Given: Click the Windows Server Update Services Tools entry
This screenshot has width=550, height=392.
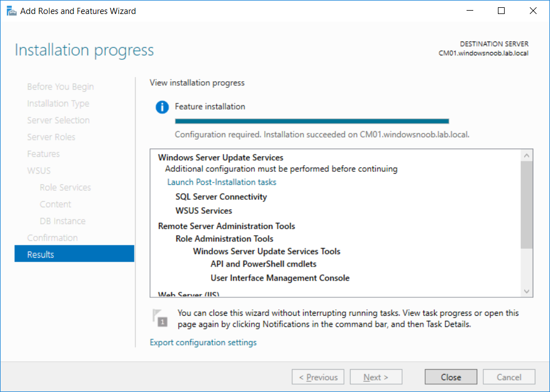Looking at the screenshot, I should (x=267, y=251).
